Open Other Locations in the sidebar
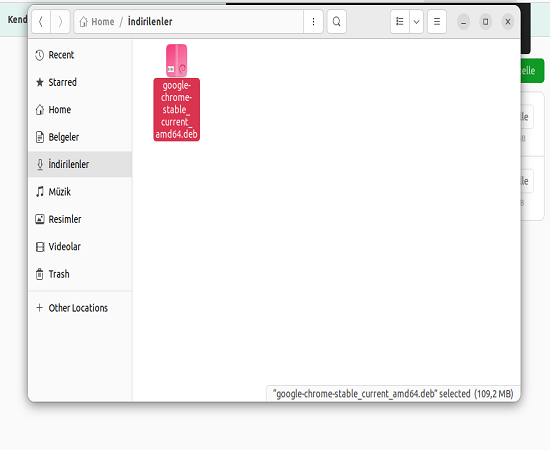The height and width of the screenshot is (450, 550). coord(80,308)
